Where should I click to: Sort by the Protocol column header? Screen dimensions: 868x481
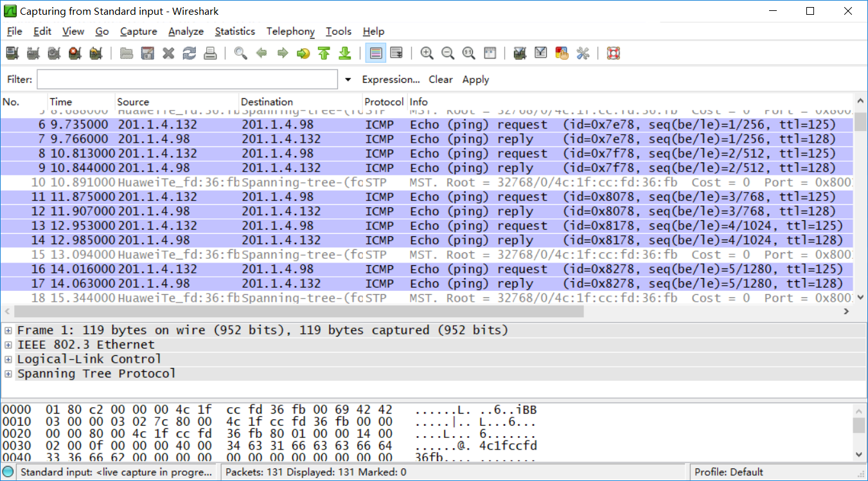[x=384, y=101]
